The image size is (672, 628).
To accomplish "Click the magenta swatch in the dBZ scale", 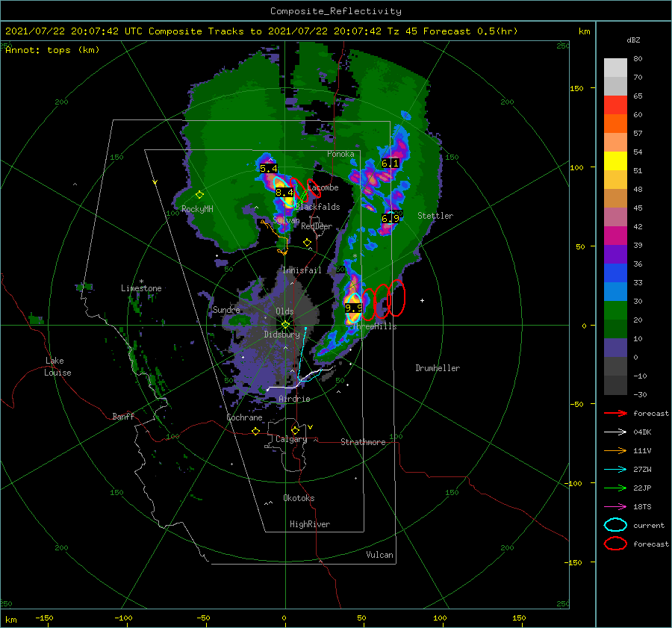I will [x=615, y=235].
